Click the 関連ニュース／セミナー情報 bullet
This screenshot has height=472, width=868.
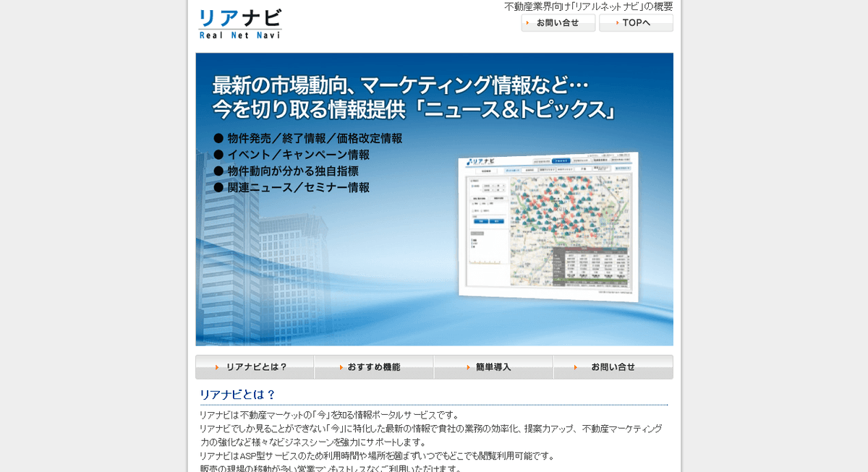pos(292,188)
